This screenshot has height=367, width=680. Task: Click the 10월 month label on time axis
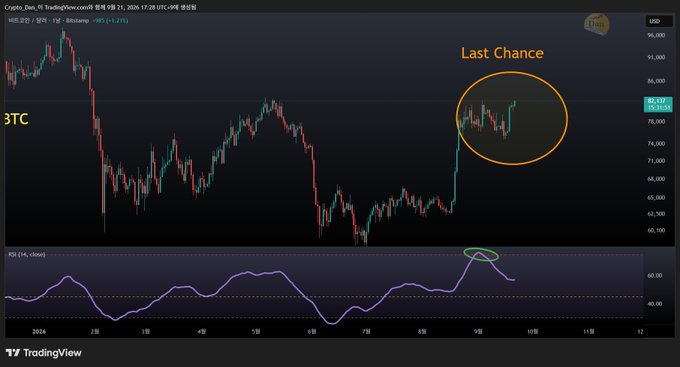tap(533, 331)
